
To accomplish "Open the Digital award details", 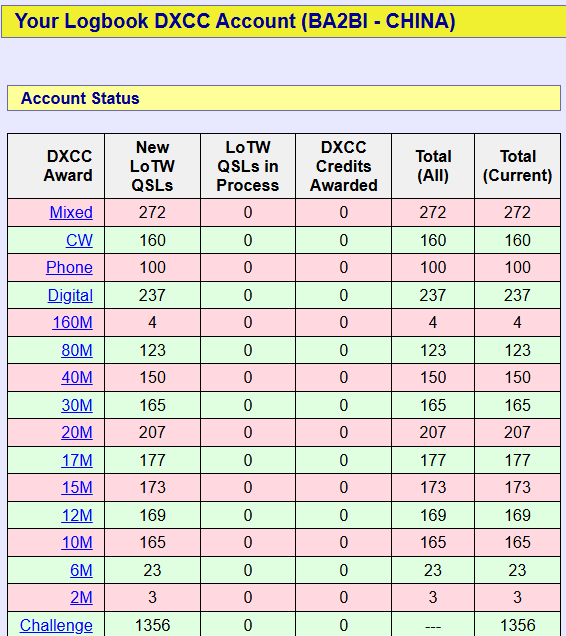I will click(x=70, y=295).
